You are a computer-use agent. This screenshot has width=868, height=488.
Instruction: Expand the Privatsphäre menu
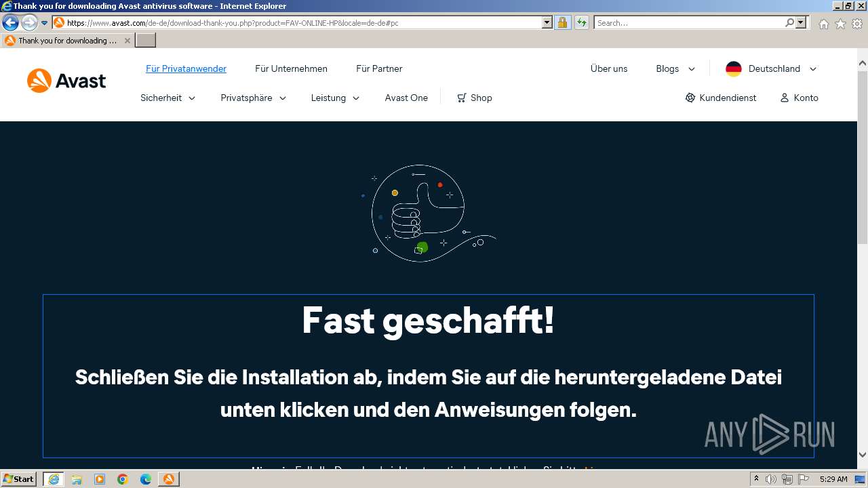(253, 98)
